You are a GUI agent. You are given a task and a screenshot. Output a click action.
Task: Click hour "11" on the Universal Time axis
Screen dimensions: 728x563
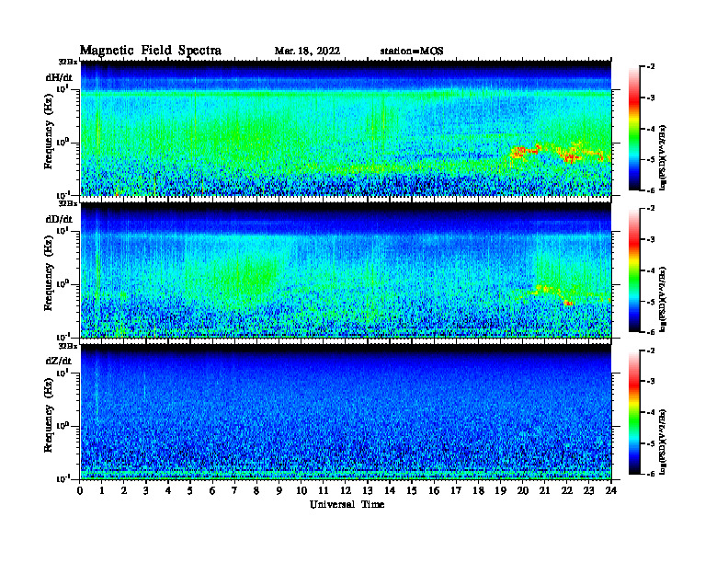(x=324, y=491)
